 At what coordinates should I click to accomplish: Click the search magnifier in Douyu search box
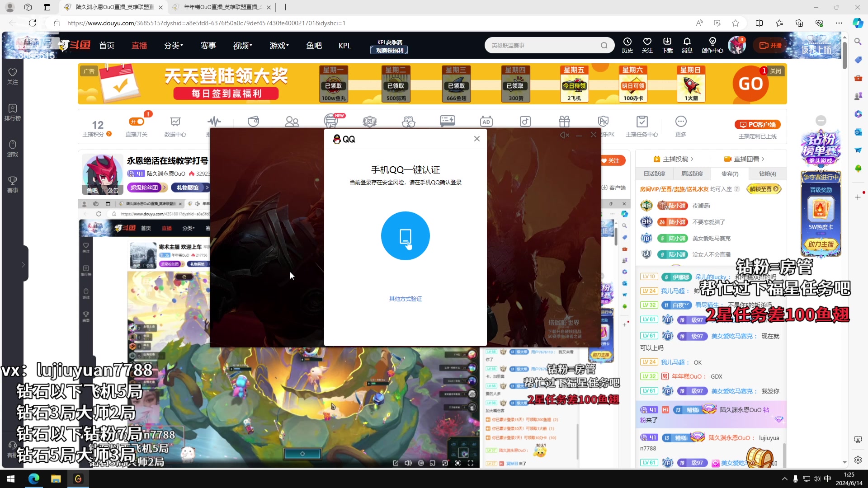(x=604, y=45)
